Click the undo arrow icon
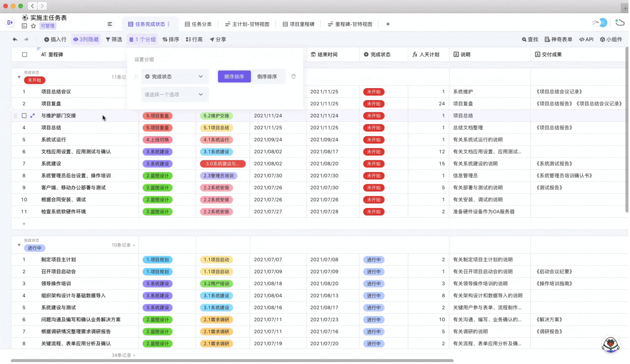 15,39
